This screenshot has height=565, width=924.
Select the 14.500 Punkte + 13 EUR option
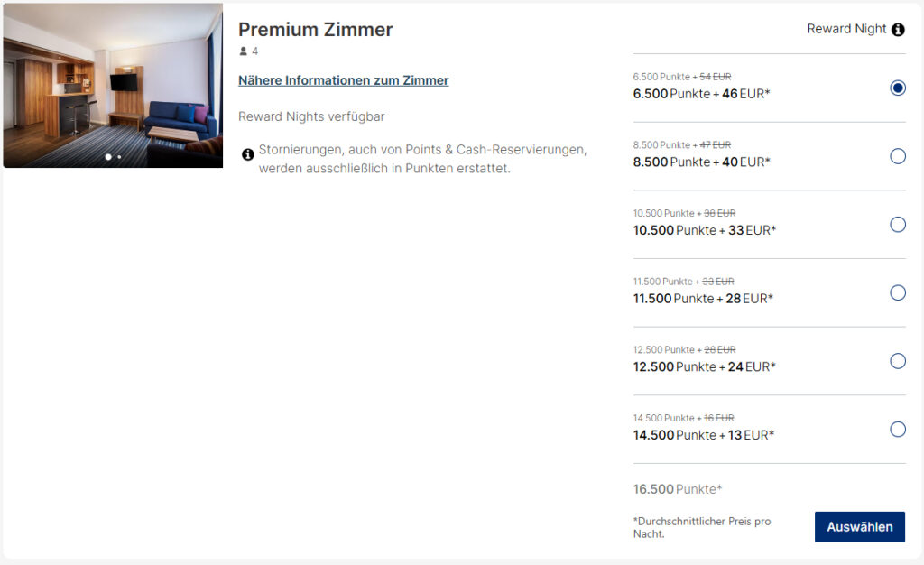pyautogui.click(x=898, y=430)
